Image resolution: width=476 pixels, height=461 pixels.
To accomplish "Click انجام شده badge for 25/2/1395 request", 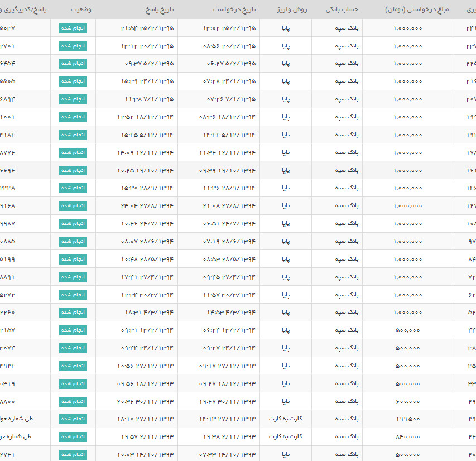I will [73, 28].
